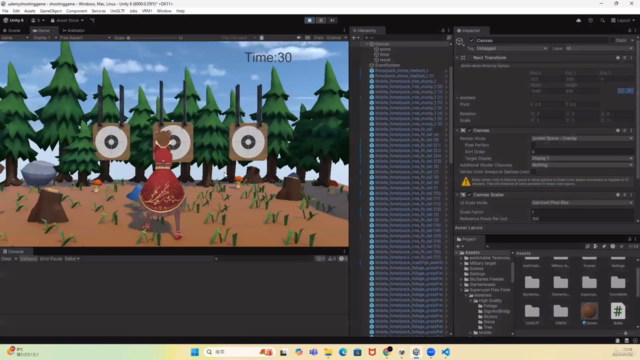640x360 pixels.
Task: Click the Sort Order input field
Action: [x=582, y=151]
